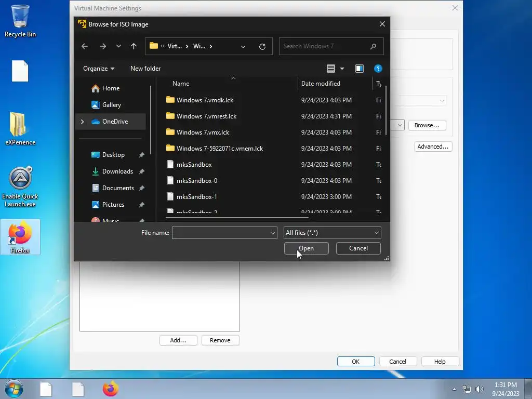Click the file list horizontal scrollbar

[237, 218]
